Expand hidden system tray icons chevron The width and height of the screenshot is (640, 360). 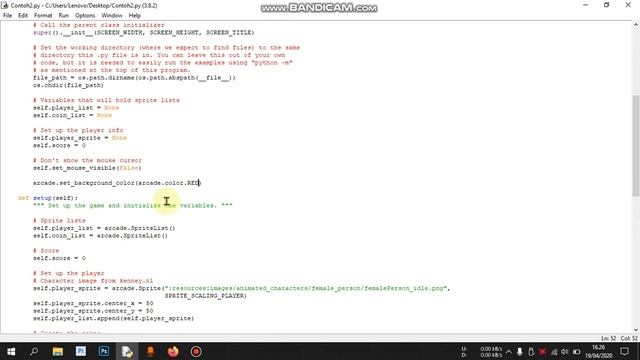509,351
